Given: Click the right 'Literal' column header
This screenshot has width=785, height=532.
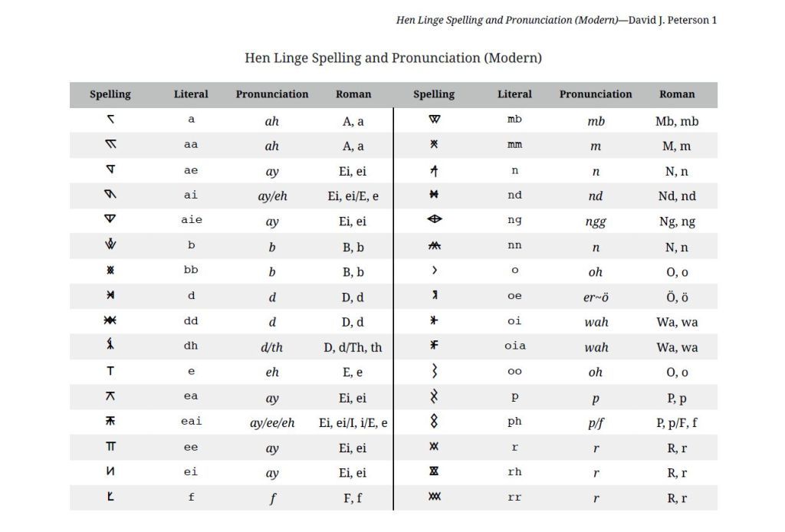Looking at the screenshot, I should pyautogui.click(x=514, y=94).
